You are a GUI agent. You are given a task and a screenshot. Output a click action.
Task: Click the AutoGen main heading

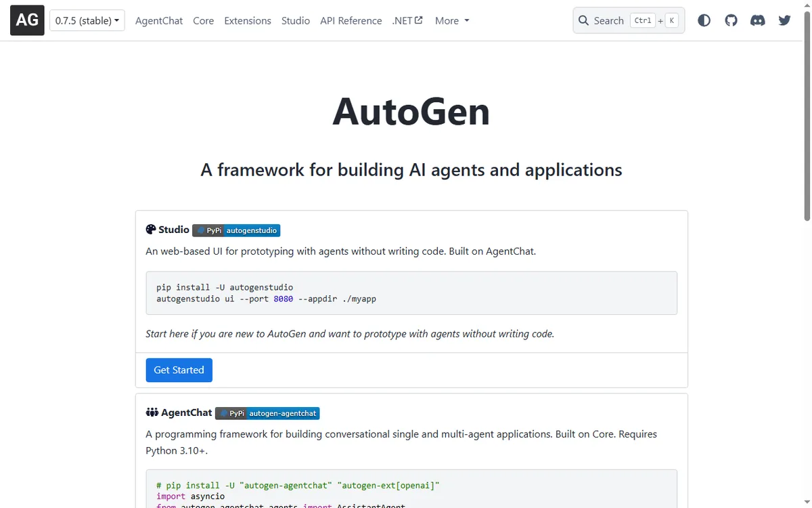click(411, 112)
